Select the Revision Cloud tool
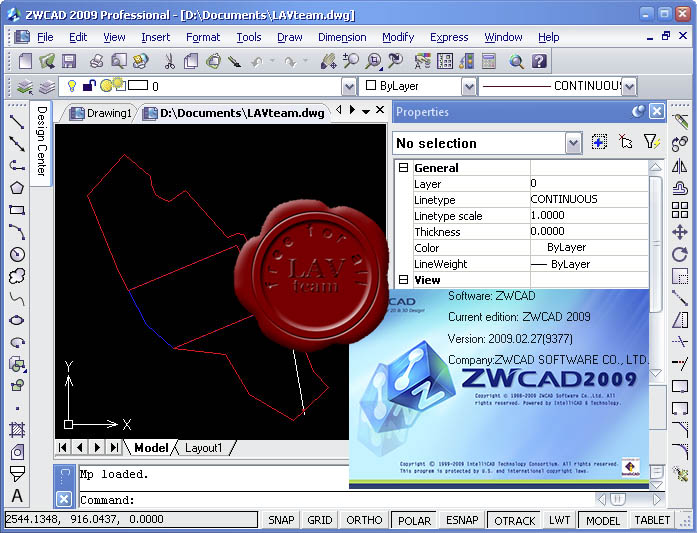Viewport: 697px width, 533px height. point(17,276)
